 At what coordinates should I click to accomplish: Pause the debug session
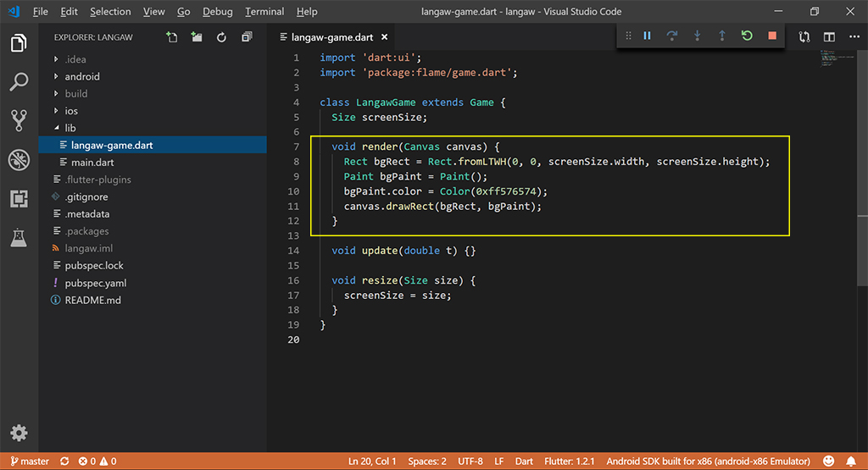click(647, 36)
